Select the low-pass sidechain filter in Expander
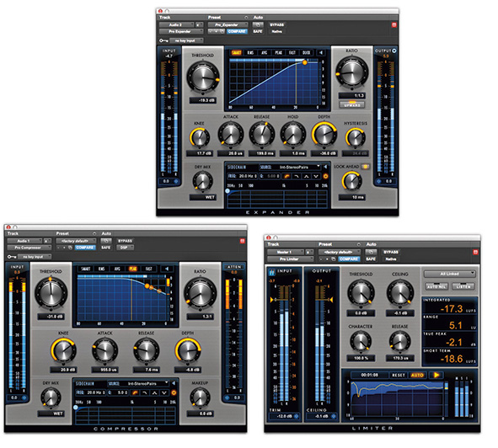Image resolution: width=498 pixels, height=448 pixels. [x=297, y=176]
